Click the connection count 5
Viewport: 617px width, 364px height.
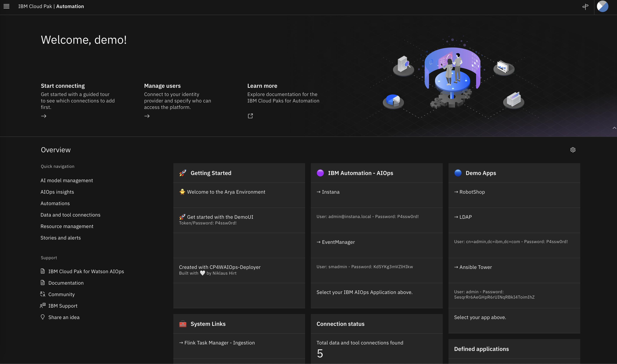tap(320, 353)
